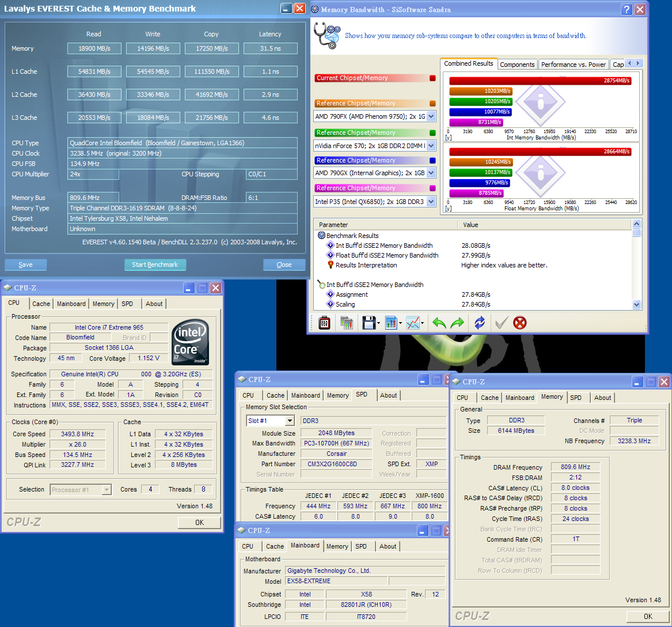672x627 pixels.
Task: Expand the nVidia nForce 570 reference dropdown
Action: 431,145
